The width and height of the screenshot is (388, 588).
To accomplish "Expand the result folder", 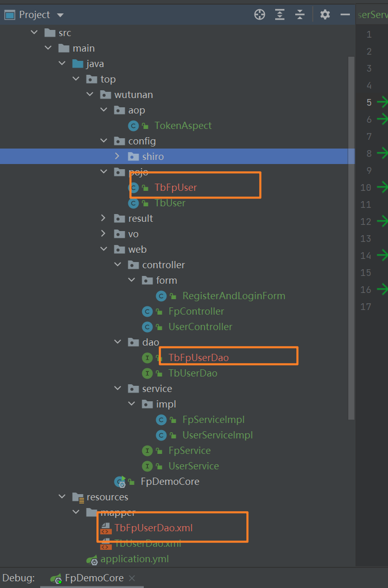I will tap(103, 218).
